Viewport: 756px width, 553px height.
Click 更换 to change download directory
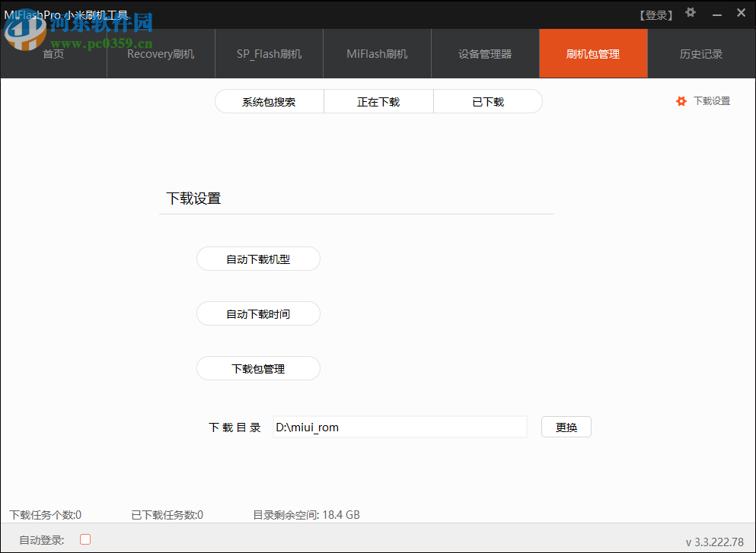pyautogui.click(x=566, y=427)
